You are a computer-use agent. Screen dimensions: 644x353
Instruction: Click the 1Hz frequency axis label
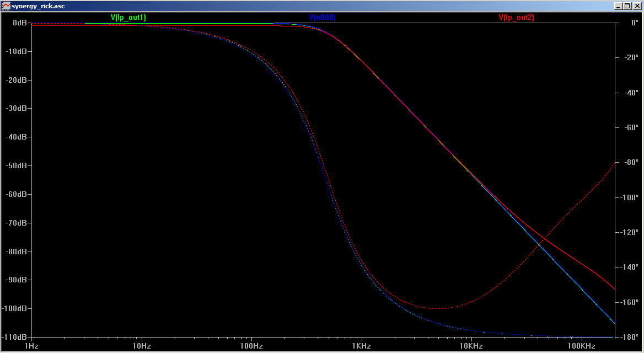31,346
